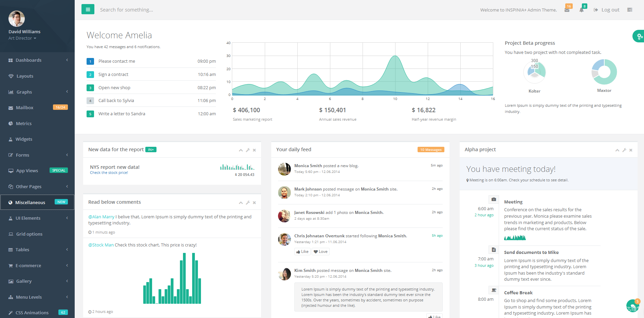Expand the Other Pages menu
This screenshot has height=318, width=644.
point(37,186)
